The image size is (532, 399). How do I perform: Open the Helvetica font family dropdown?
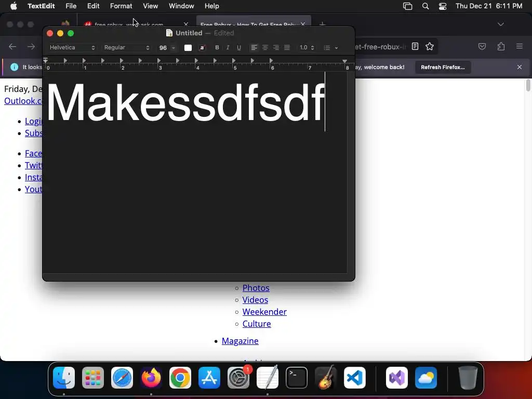(72, 47)
